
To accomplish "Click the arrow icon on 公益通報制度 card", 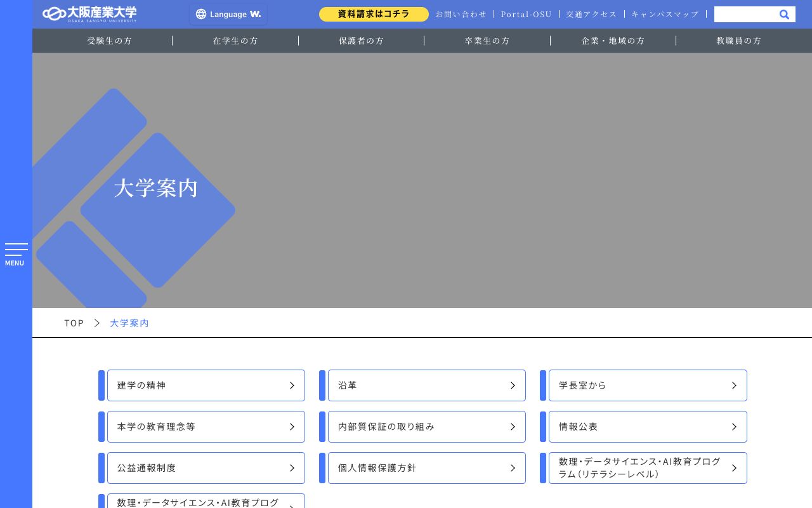I will pyautogui.click(x=292, y=468).
